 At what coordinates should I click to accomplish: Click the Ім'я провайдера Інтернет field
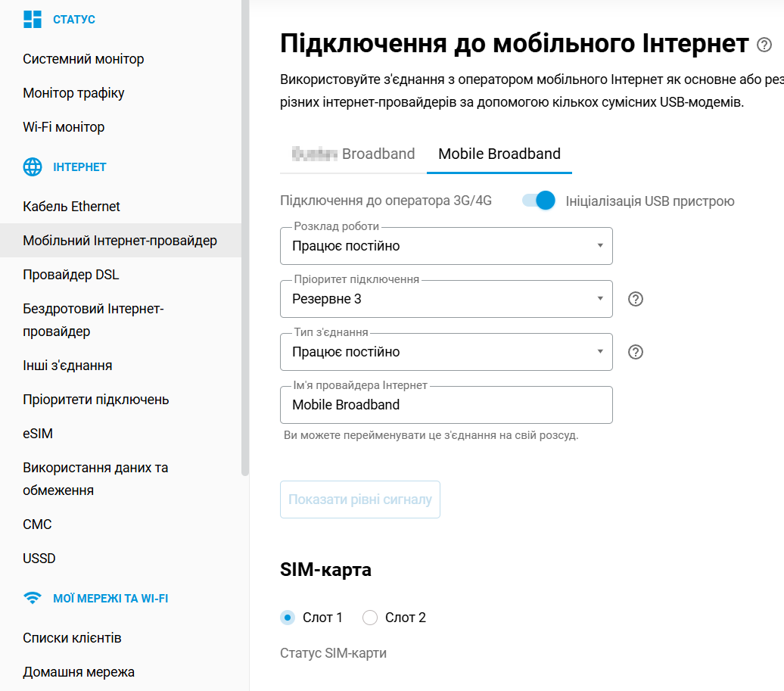(446, 405)
